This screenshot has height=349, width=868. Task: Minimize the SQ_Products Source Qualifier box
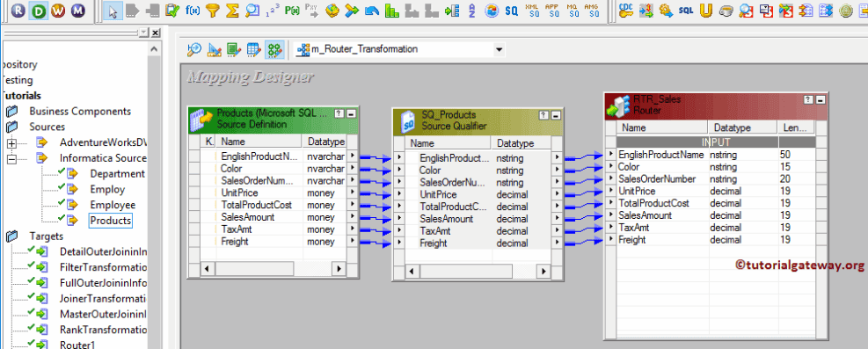(x=556, y=115)
